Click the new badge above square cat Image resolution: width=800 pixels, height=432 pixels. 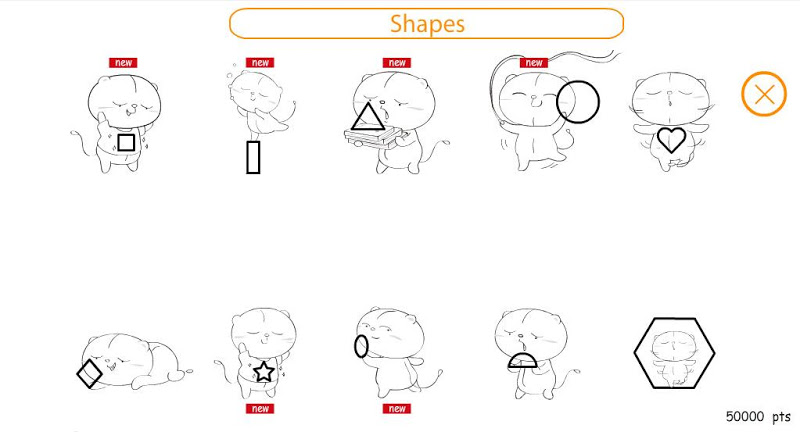123,63
